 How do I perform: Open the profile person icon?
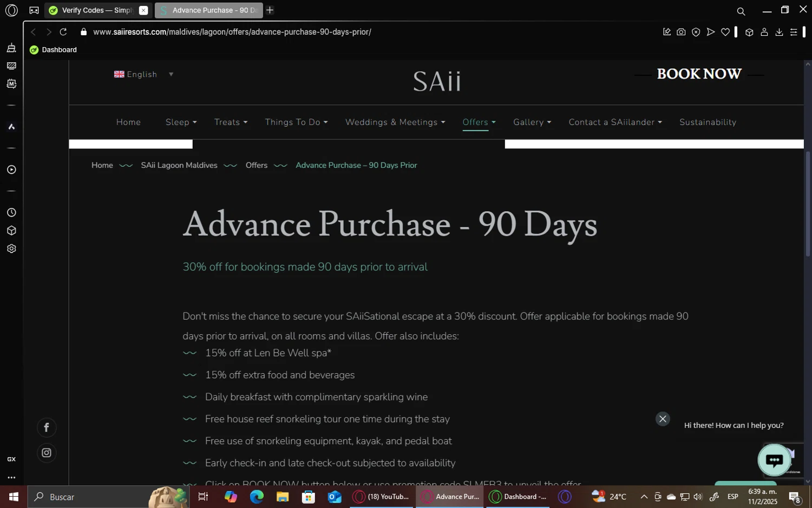(x=764, y=32)
